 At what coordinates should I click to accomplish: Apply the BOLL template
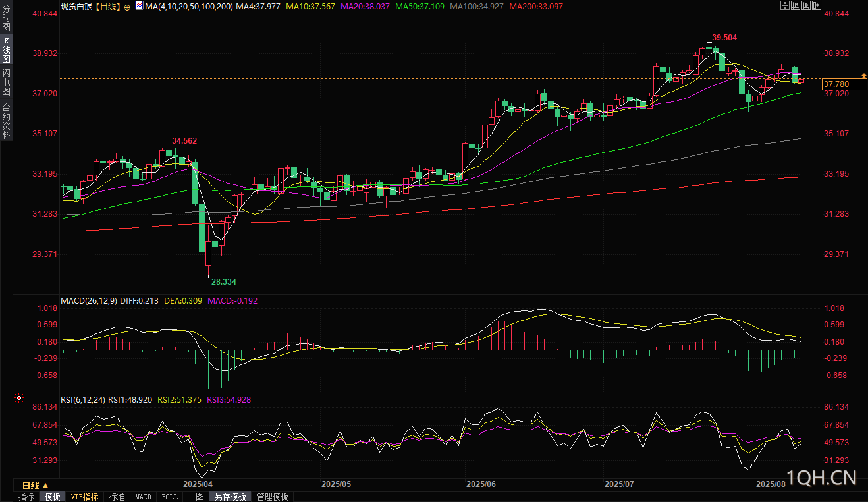tap(169, 497)
